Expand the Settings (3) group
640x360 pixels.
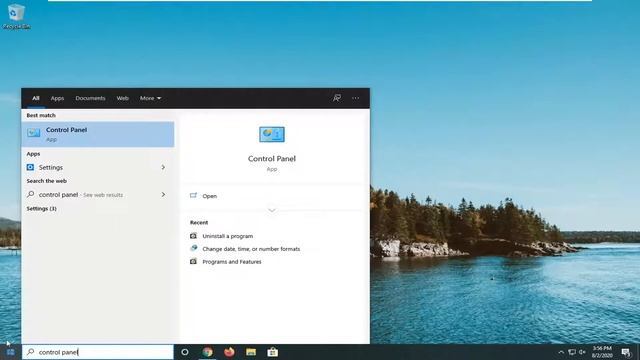[42, 209]
